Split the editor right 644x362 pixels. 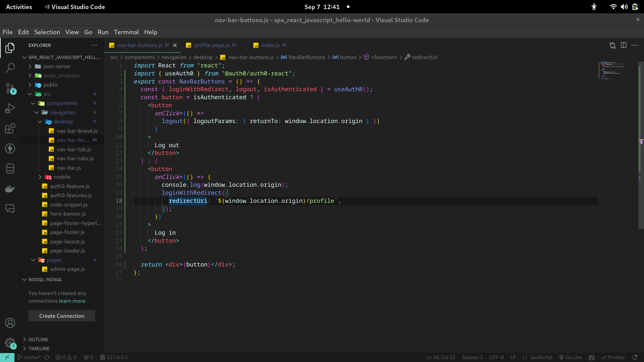click(x=624, y=45)
